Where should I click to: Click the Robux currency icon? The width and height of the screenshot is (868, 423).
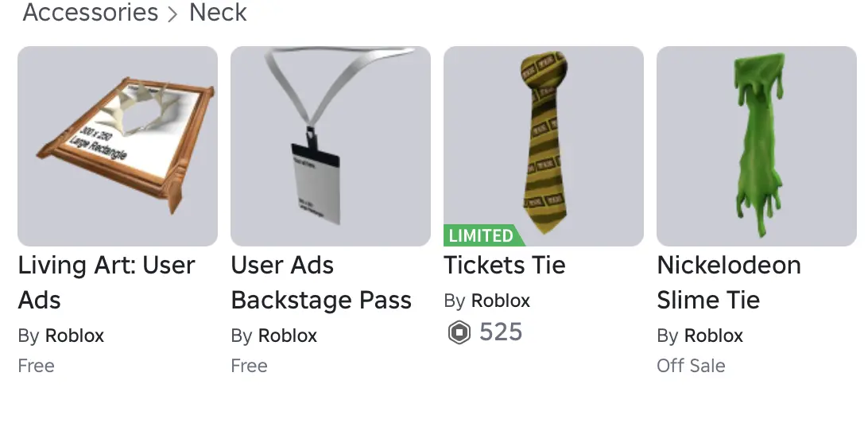point(459,332)
